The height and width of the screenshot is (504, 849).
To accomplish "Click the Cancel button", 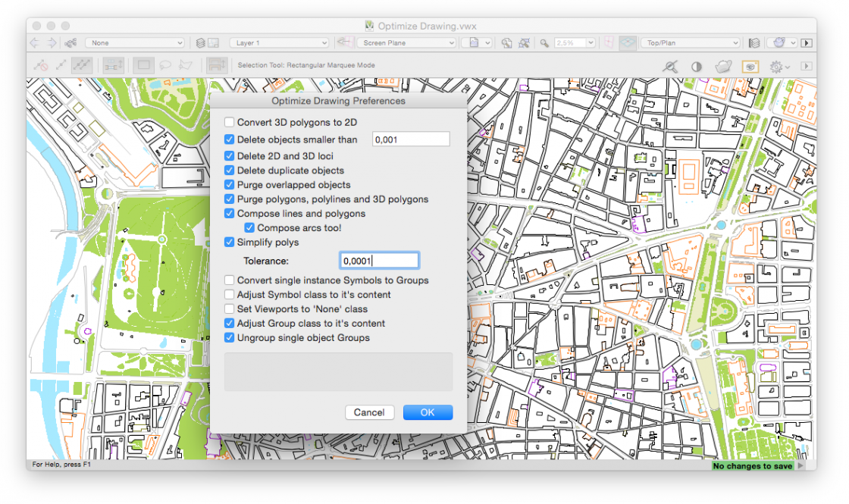I will pos(369,412).
